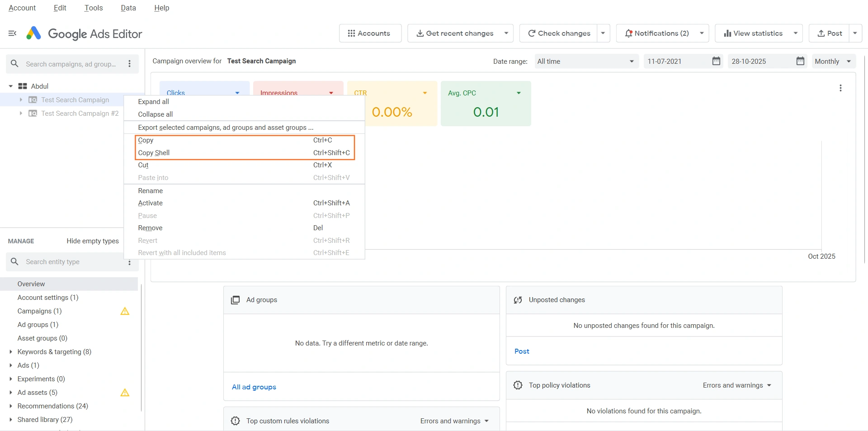The height and width of the screenshot is (431, 868).
Task: Select Cut in the context menu
Action: tap(245, 165)
